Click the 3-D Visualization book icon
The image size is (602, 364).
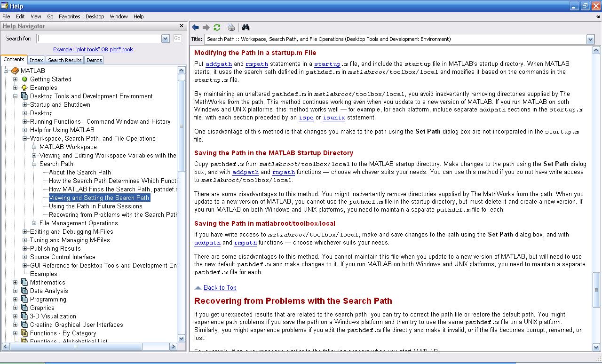point(24,316)
